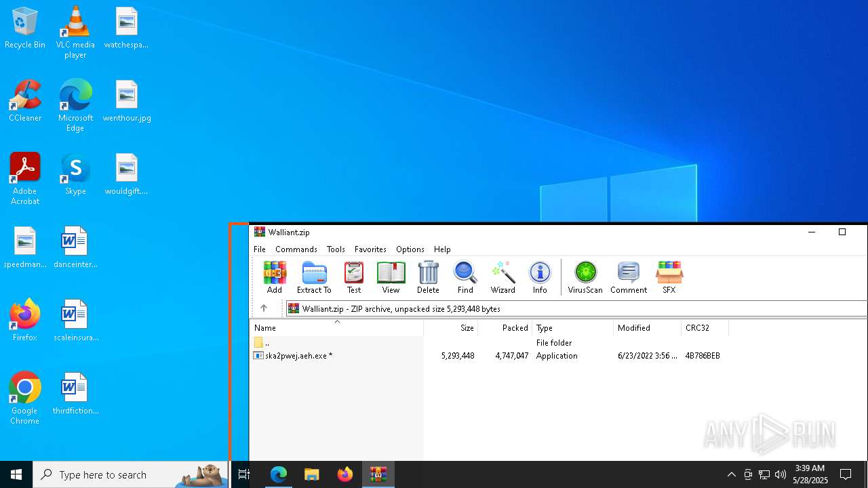This screenshot has height=488, width=868.
Task: Launch the Wizard wand tool
Action: click(502, 277)
